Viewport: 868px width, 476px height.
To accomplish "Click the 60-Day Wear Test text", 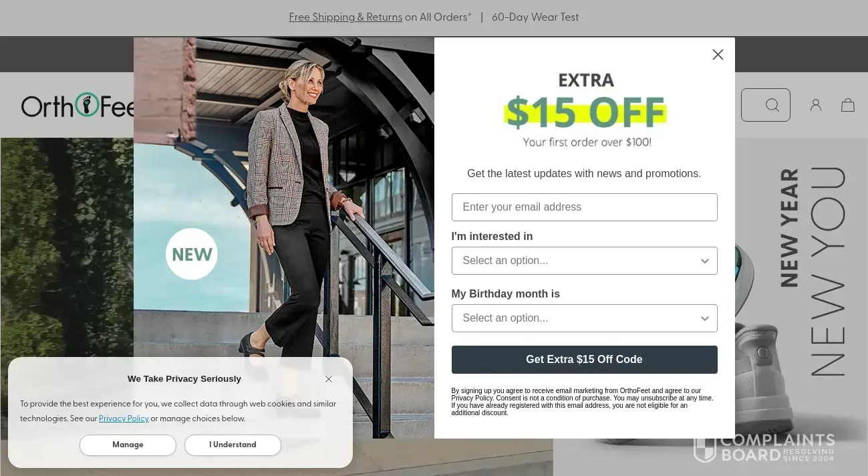I will coord(535,17).
